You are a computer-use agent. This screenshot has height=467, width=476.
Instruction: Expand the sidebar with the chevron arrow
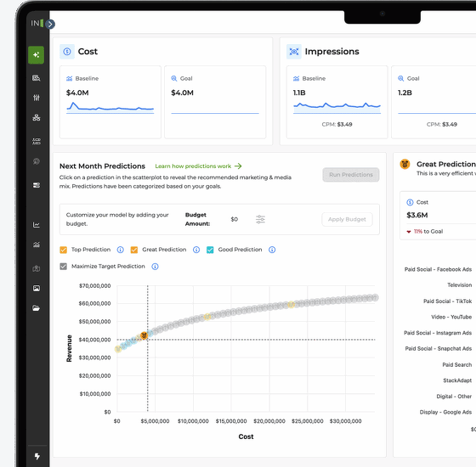[x=50, y=23]
